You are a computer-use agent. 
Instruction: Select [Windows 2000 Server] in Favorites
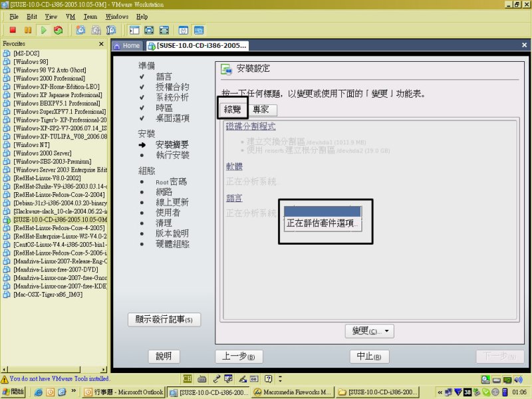(43, 153)
